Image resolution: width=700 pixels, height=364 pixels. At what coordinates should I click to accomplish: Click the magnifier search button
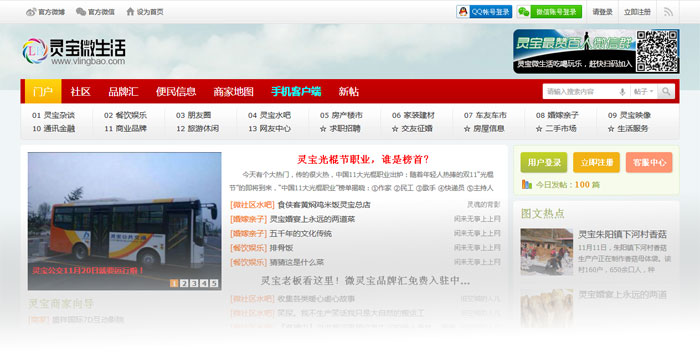coord(666,92)
